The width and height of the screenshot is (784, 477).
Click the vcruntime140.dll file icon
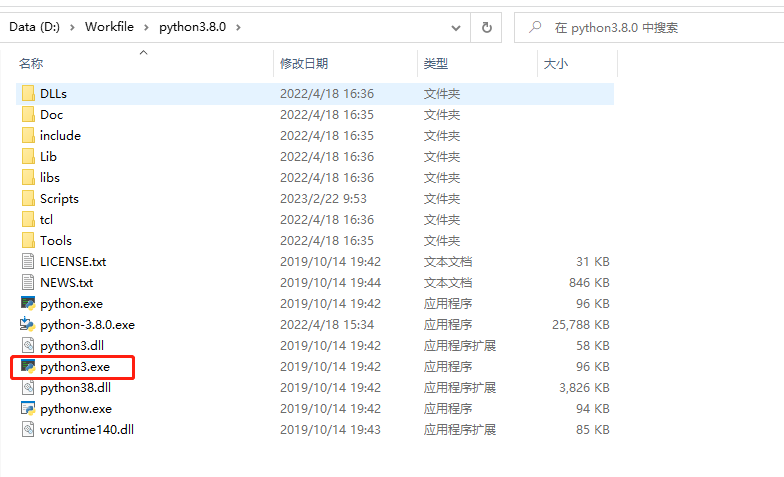coord(28,430)
